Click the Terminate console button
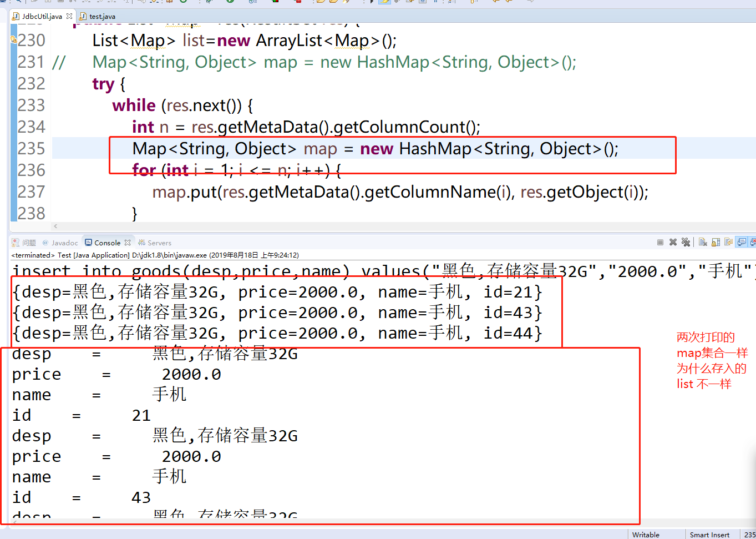This screenshot has height=539, width=756. coord(660,242)
